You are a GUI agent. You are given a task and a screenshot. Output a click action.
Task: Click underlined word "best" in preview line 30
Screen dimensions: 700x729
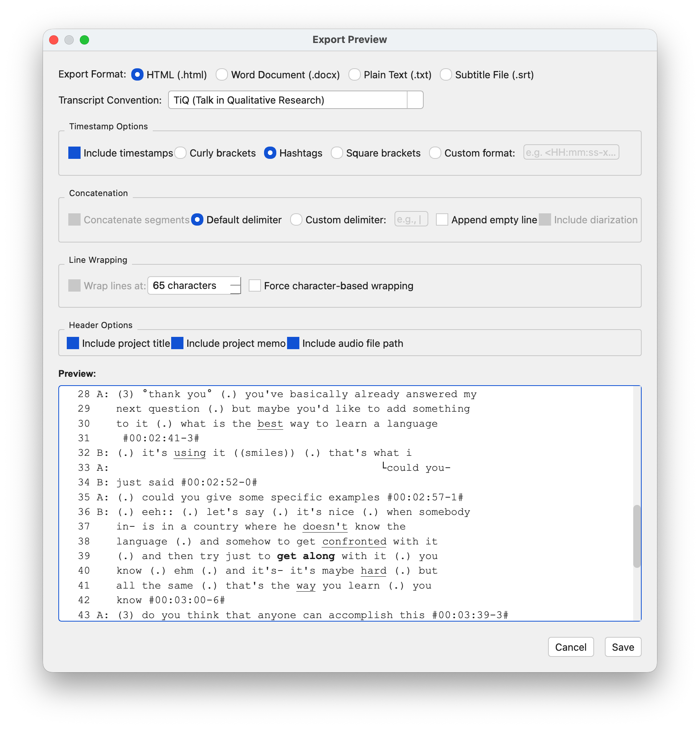click(x=270, y=424)
